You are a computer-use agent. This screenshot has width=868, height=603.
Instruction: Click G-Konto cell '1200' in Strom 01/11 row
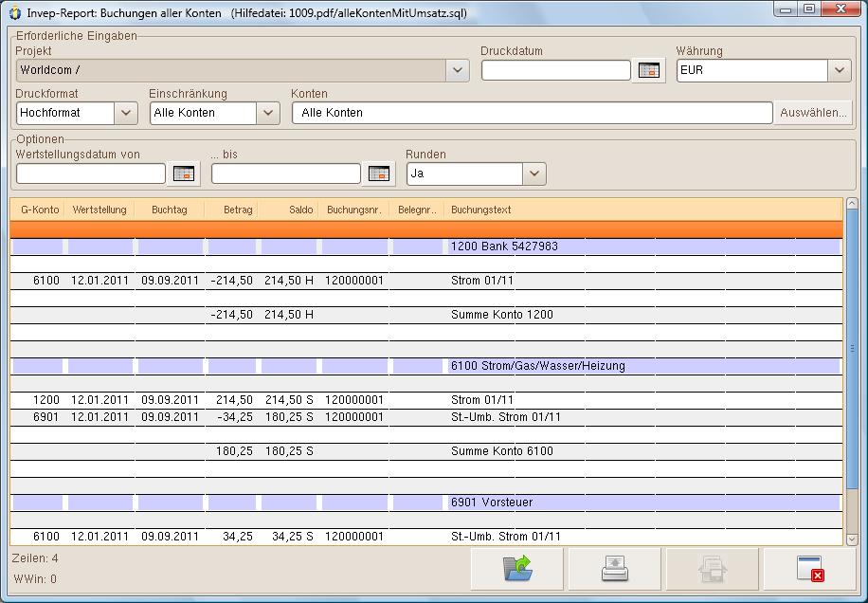coord(45,400)
